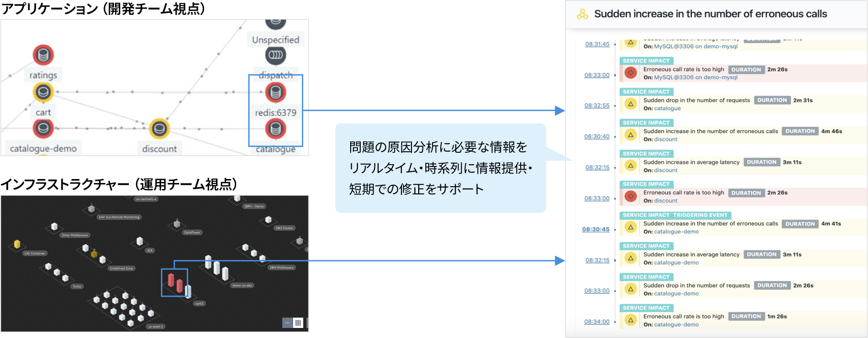Click the 'Undefined Zone' label
Viewport: 868px width, 338px height.
tap(121, 269)
